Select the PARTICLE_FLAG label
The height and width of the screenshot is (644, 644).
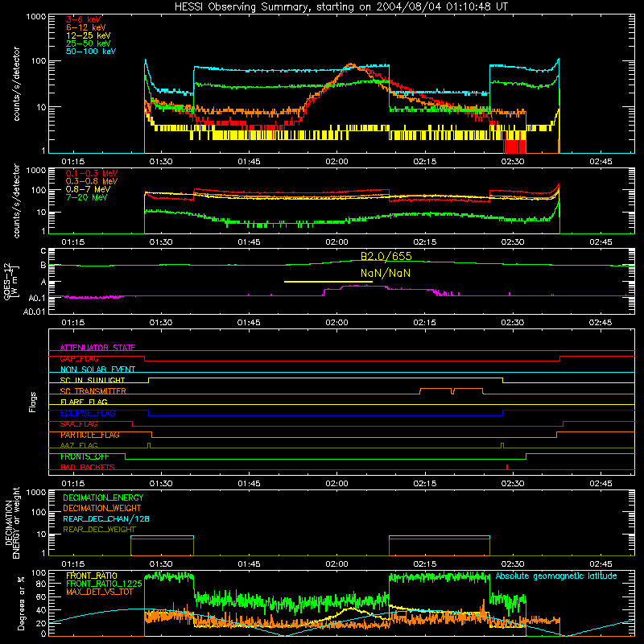(90, 435)
